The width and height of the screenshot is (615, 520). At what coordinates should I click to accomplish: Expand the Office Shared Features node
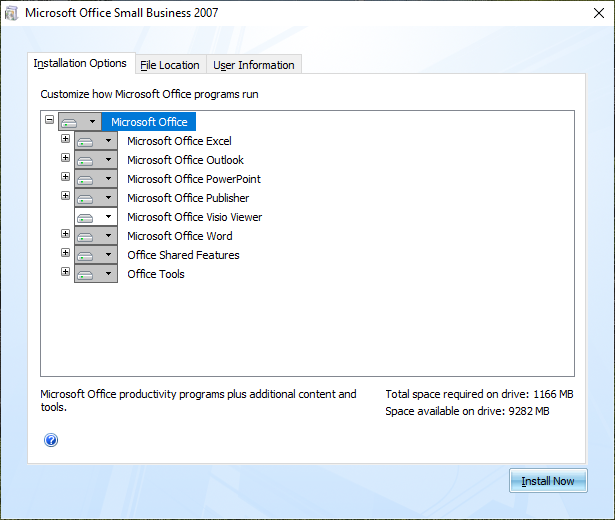[x=66, y=253]
